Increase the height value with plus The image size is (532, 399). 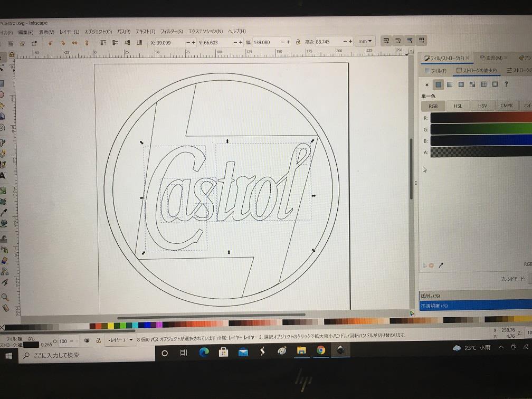[x=350, y=42]
